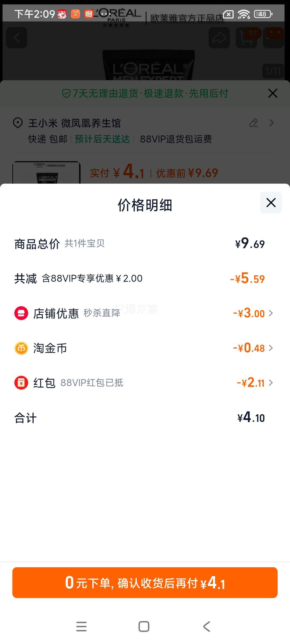Viewport: 290px width, 644px height.
Task: Tap the system back navigation arrow
Action: coord(206,627)
